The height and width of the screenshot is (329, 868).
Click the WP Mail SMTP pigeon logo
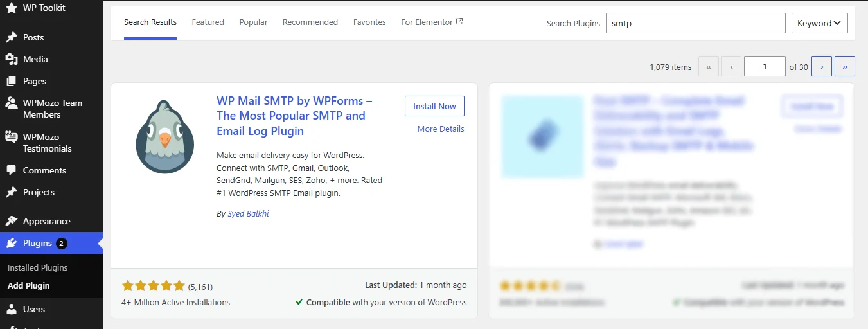(165, 136)
